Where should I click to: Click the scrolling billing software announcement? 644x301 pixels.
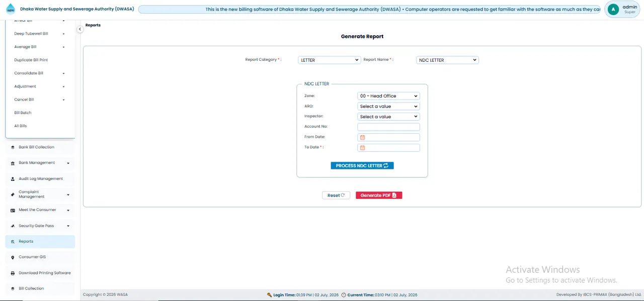[369, 10]
